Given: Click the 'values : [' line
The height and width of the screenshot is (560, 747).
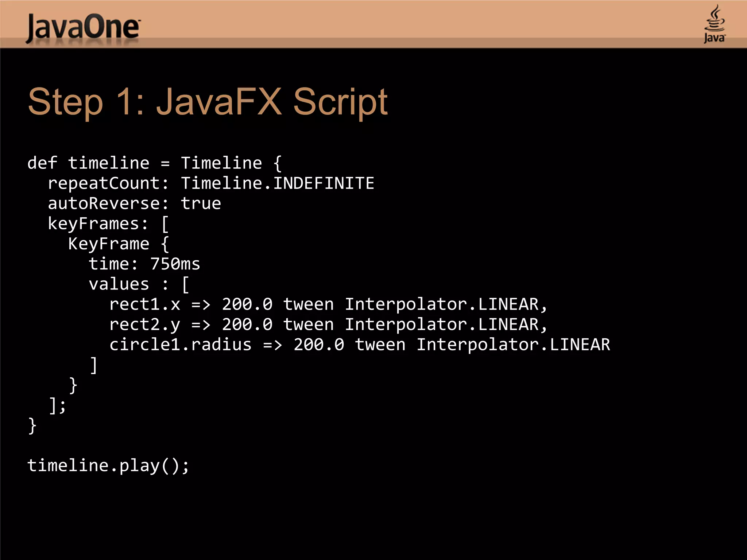Looking at the screenshot, I should (x=139, y=284).
